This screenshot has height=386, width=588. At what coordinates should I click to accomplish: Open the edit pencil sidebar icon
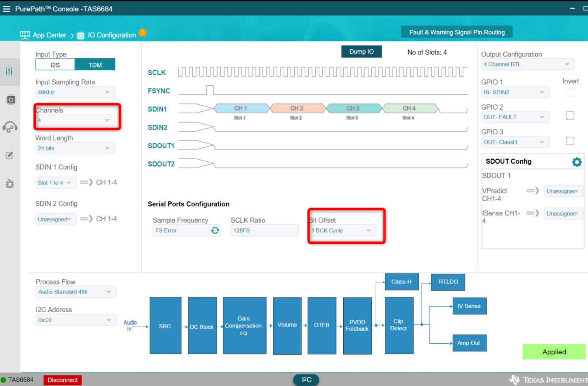pos(9,155)
